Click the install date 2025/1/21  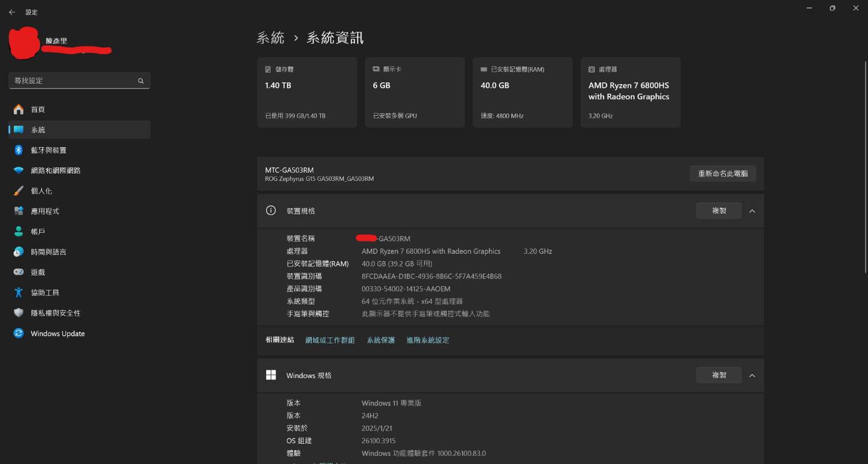click(377, 428)
